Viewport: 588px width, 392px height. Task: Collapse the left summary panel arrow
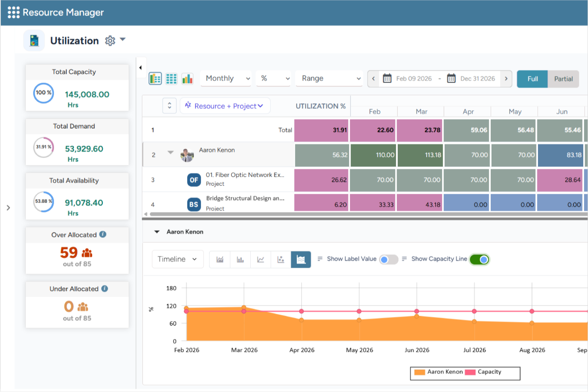[141, 68]
